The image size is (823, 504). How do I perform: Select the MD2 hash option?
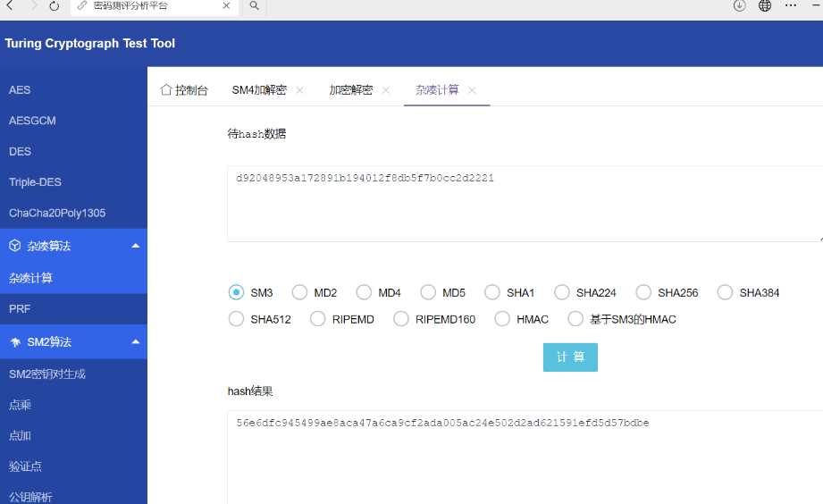tap(299, 292)
